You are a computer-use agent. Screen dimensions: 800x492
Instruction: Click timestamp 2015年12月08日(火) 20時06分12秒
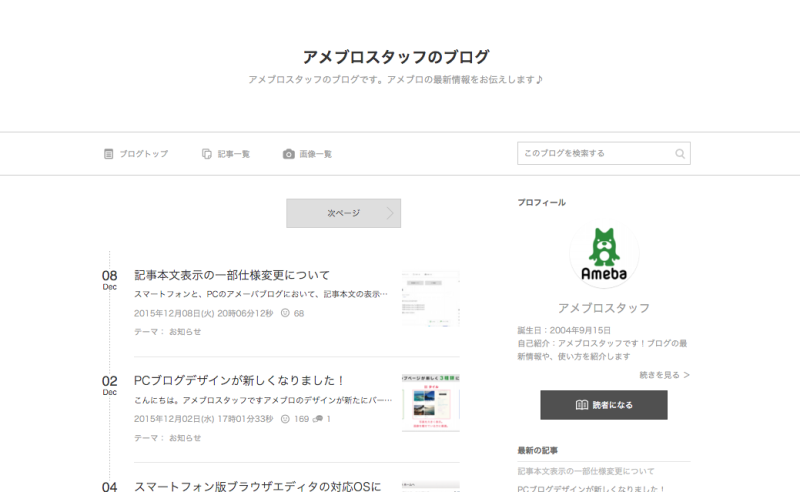(204, 313)
